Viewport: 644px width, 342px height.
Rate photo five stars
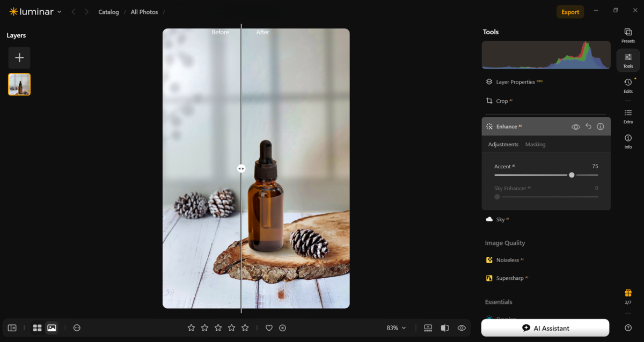click(245, 328)
